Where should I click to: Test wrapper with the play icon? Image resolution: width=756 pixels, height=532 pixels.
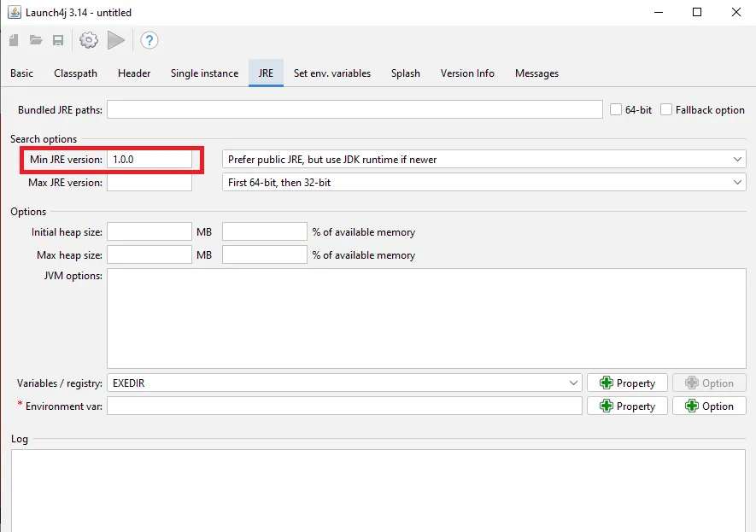coord(115,40)
